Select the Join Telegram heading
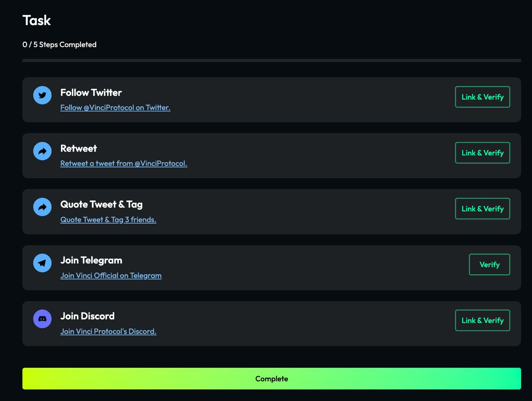The image size is (532, 401). click(91, 260)
